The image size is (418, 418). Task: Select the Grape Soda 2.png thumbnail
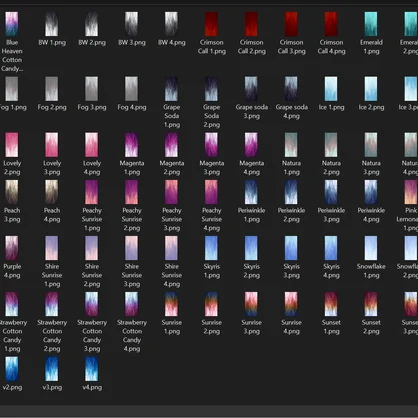212,89
